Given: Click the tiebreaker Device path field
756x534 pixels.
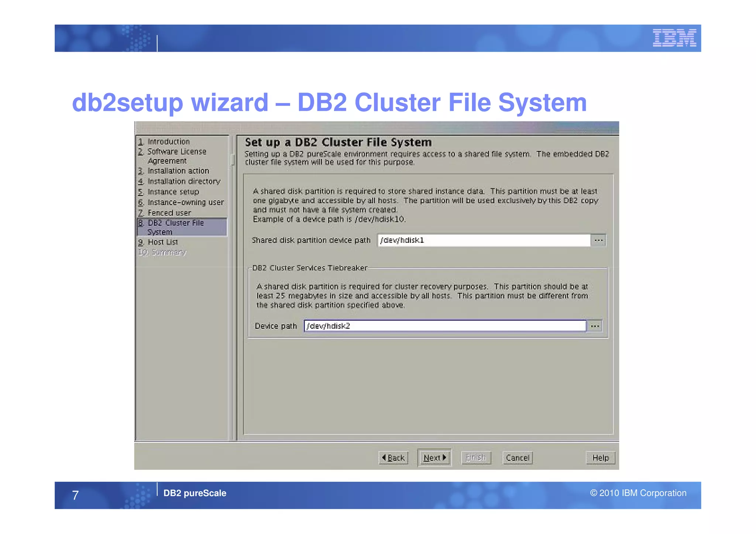Looking at the screenshot, I should 445,326.
